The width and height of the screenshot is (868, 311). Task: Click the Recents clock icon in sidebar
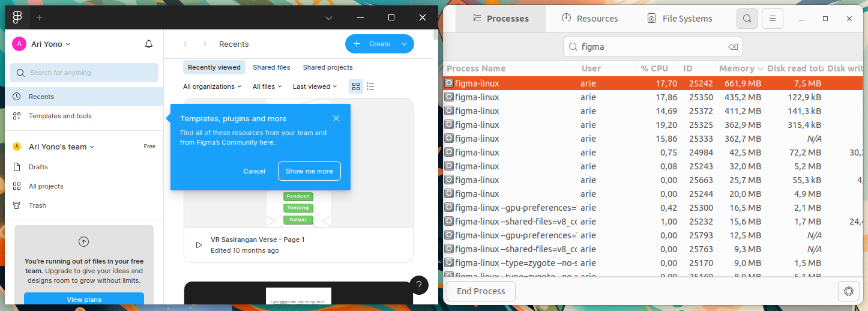pyautogui.click(x=17, y=97)
